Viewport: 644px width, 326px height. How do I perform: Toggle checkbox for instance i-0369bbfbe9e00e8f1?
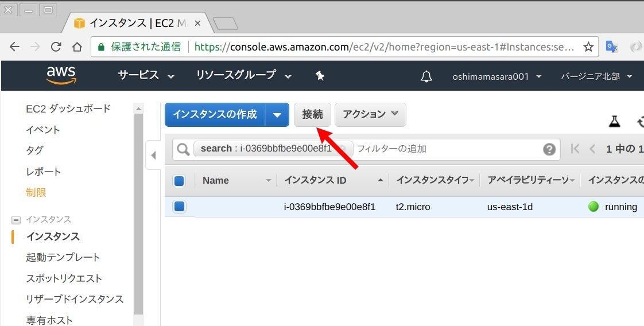pos(179,206)
